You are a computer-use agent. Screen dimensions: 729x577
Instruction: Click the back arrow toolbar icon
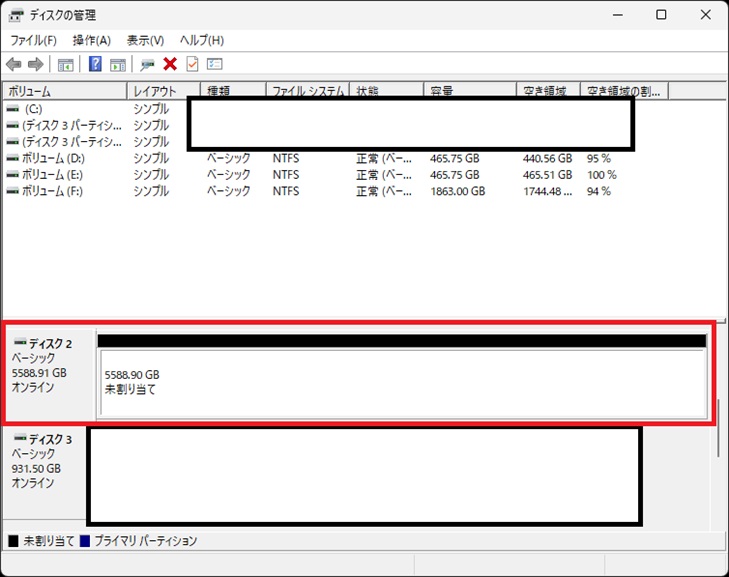click(x=14, y=64)
